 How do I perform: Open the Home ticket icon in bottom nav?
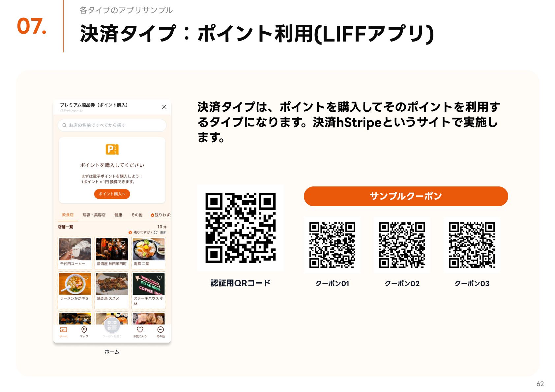tap(64, 330)
